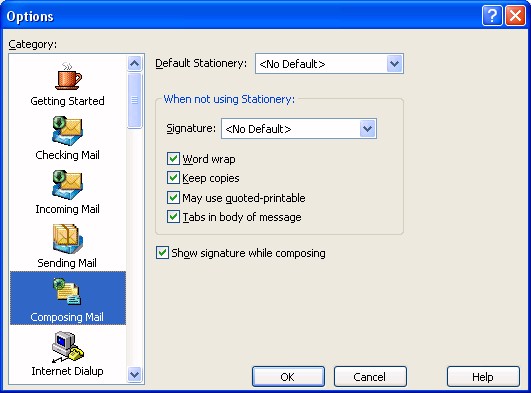This screenshot has height=393, width=531.
Task: Toggle the Word wrap checkbox
Action: click(x=173, y=159)
